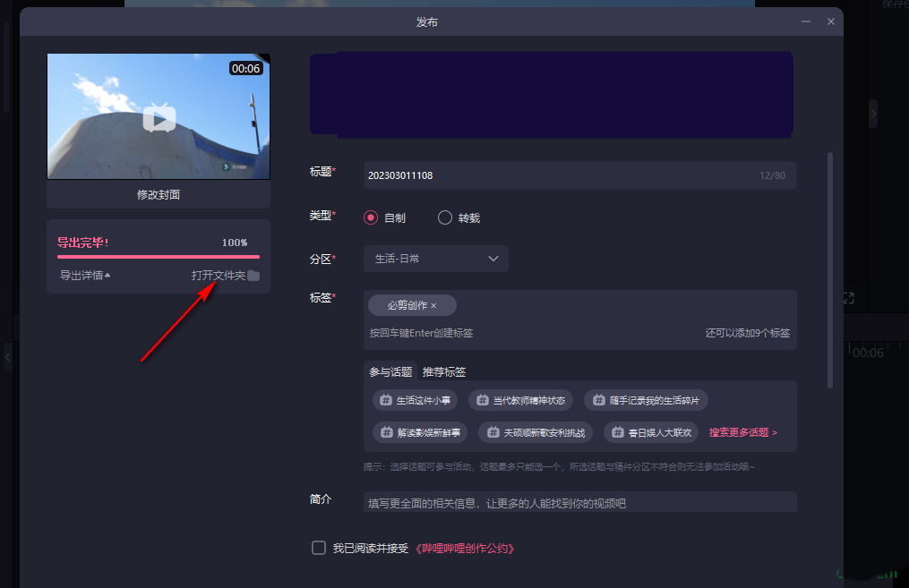This screenshot has height=588, width=909.
Task: Choose topic 当代教师精神状态
Action: tap(520, 400)
